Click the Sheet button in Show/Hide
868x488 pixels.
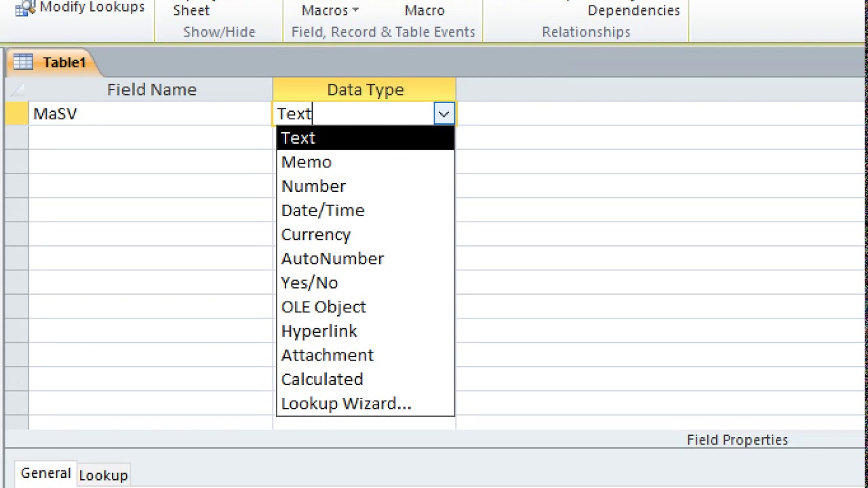[191, 10]
